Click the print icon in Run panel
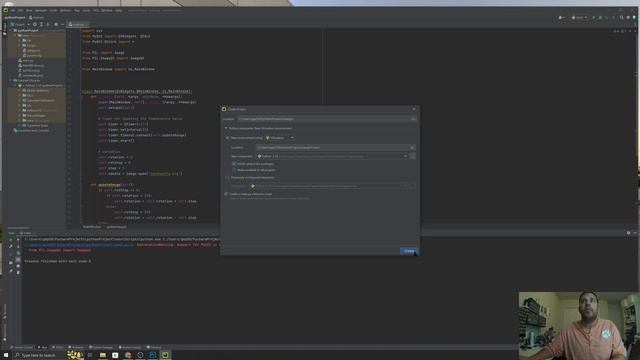This screenshot has width=640, height=360. tap(18, 266)
